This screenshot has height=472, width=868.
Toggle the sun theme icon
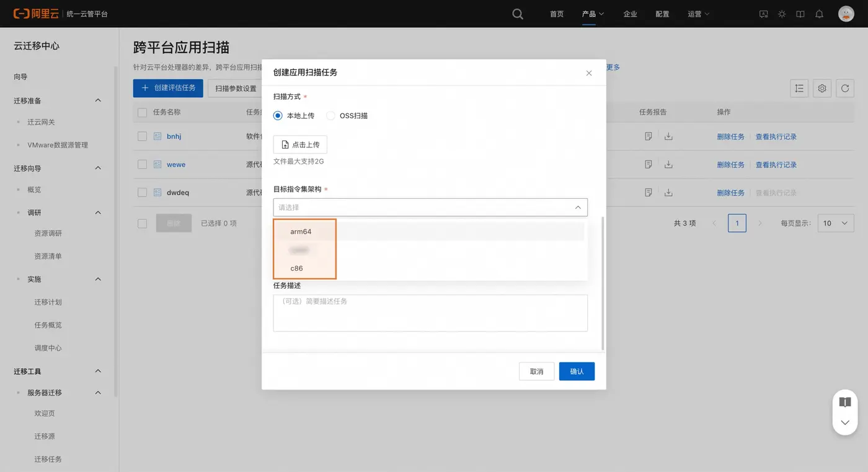point(782,14)
